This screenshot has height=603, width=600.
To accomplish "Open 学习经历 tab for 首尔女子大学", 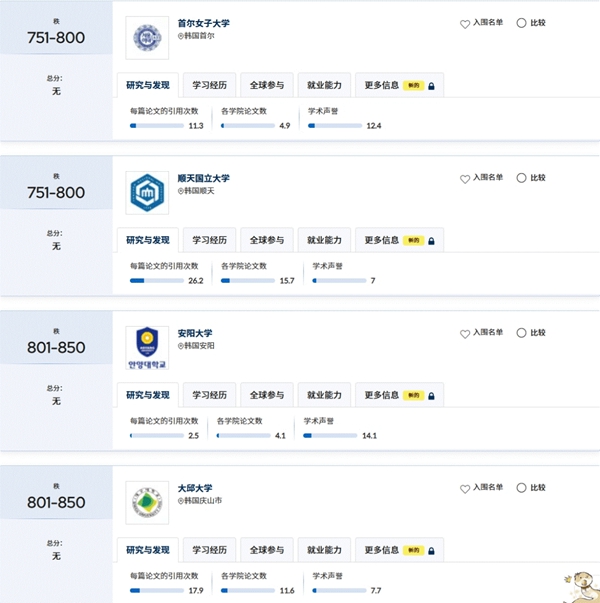I will pyautogui.click(x=209, y=85).
